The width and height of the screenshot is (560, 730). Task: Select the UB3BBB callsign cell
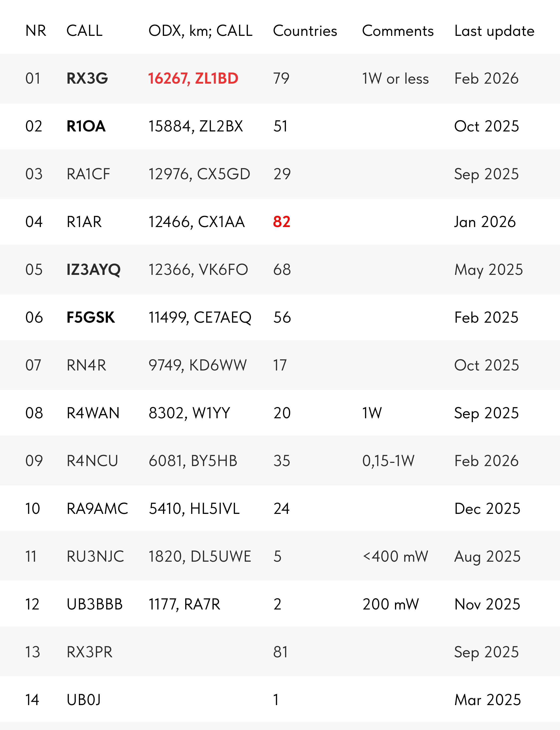tap(95, 604)
